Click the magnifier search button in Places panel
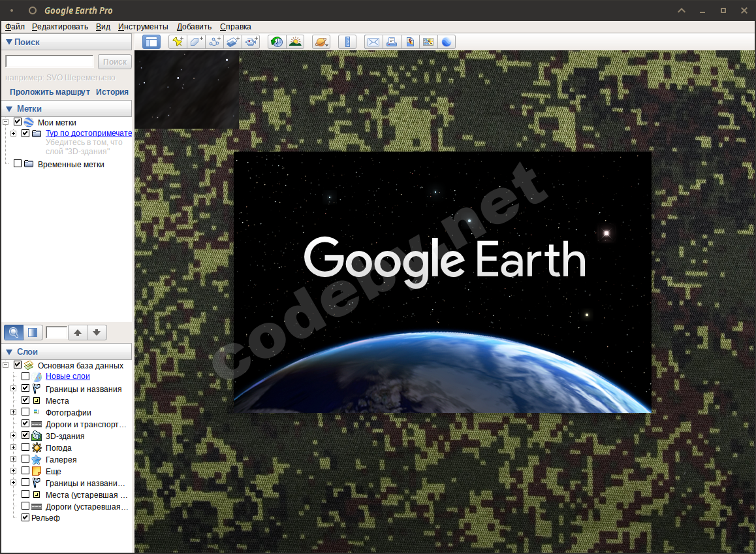Screen dimensions: 756x554 pos(14,333)
